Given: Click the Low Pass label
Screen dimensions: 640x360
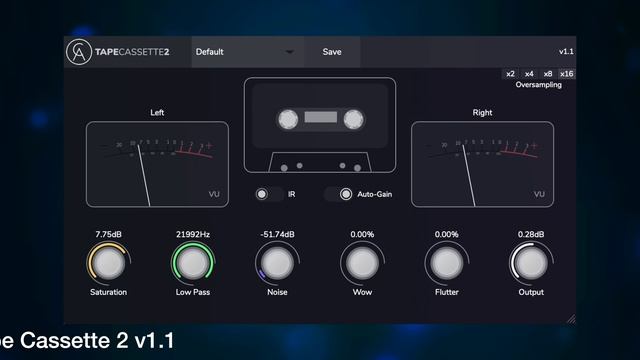Looking at the screenshot, I should pyautogui.click(x=193, y=292).
